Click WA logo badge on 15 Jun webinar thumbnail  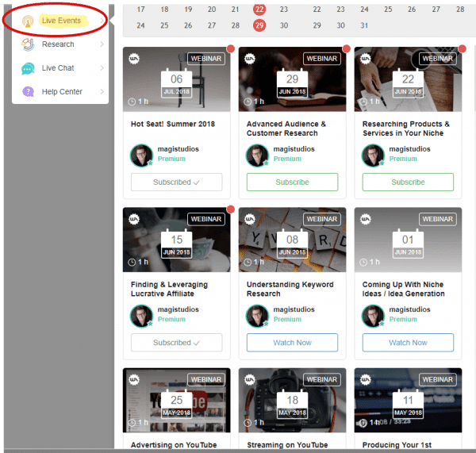click(134, 219)
